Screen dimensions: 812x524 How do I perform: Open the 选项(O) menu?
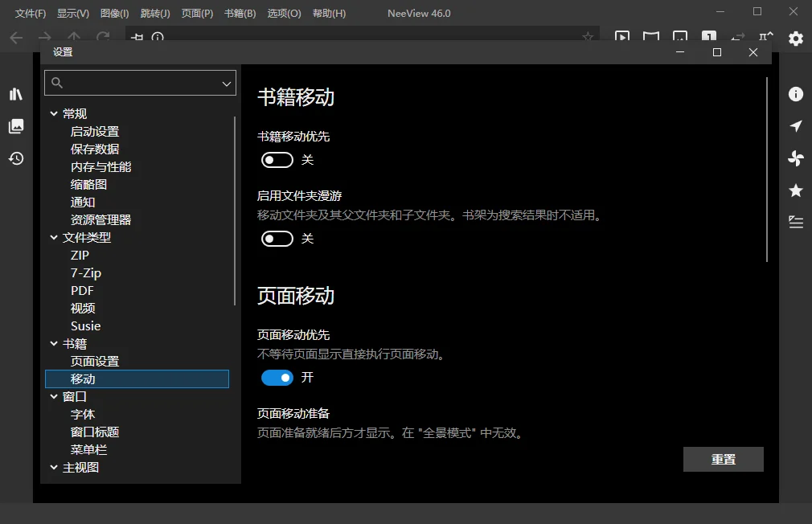click(x=284, y=14)
